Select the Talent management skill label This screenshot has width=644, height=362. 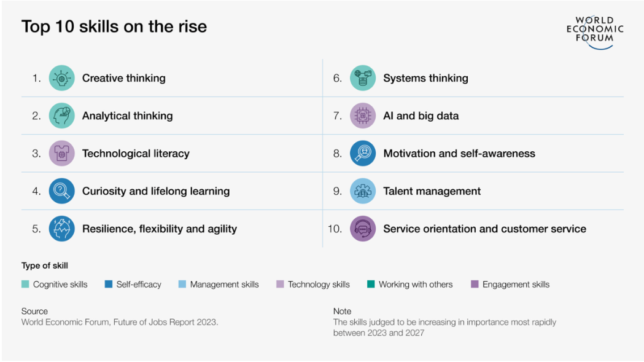pos(432,191)
